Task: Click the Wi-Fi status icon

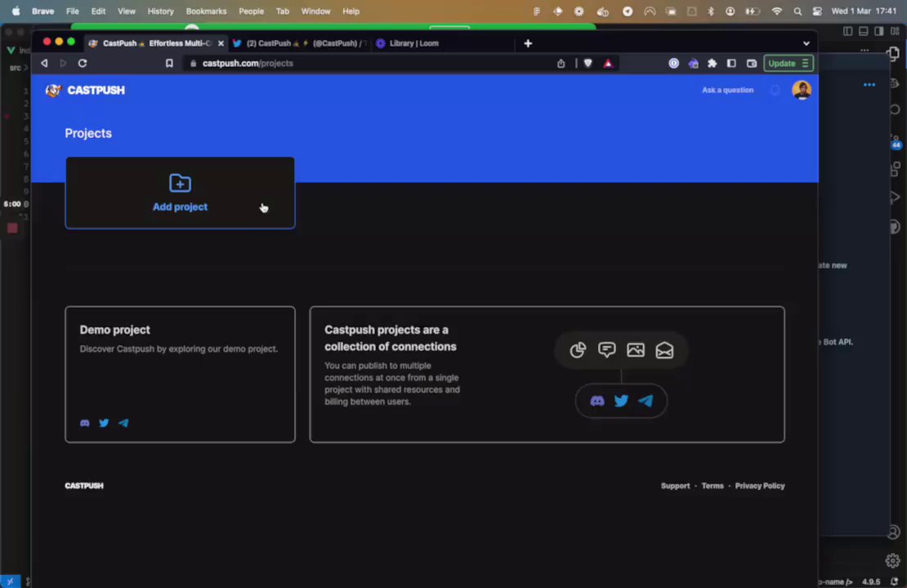Action: 776,11
